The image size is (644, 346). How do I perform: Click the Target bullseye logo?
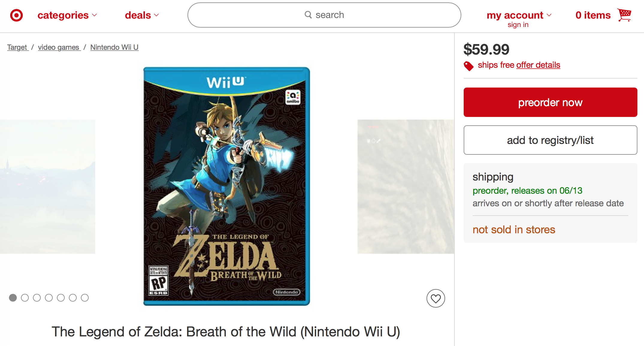click(x=16, y=15)
